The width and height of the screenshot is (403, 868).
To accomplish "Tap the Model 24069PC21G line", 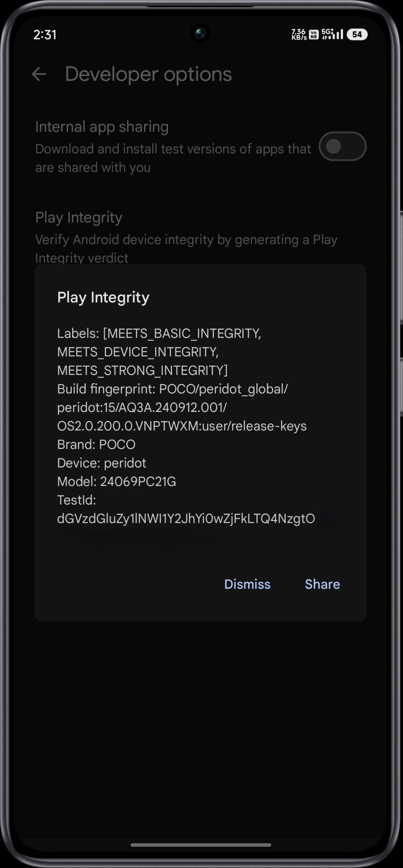I will (x=116, y=481).
